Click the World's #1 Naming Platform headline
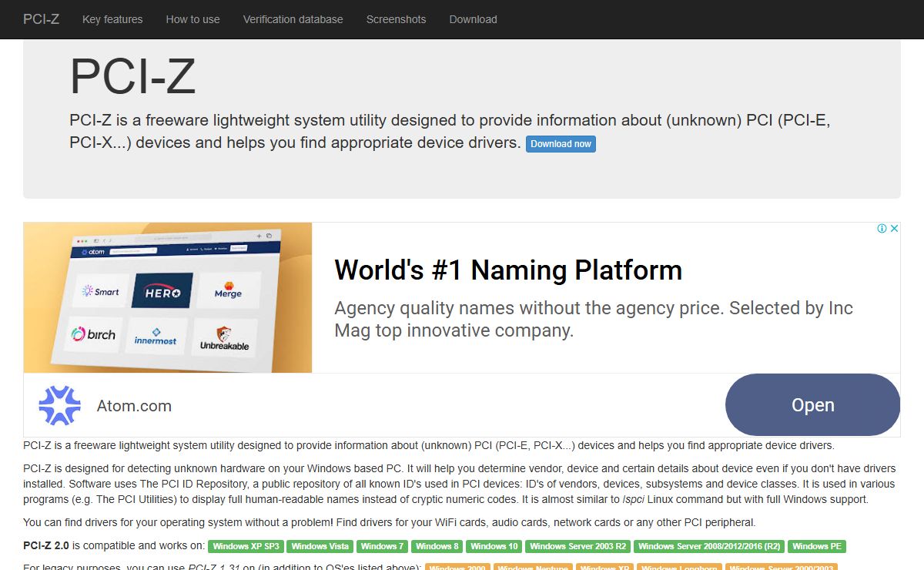 (x=508, y=270)
